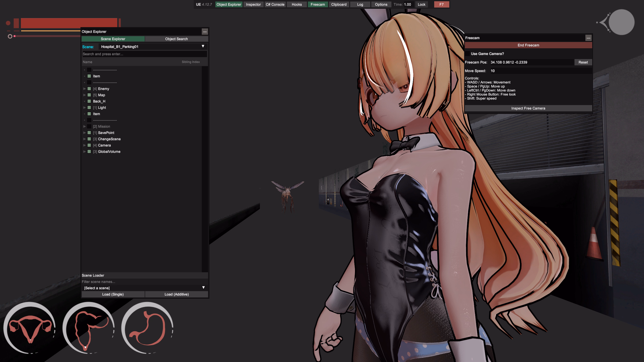Viewport: 644px width, 362px height.
Task: Expand the GlobalVolume tree node
Action: [85, 152]
